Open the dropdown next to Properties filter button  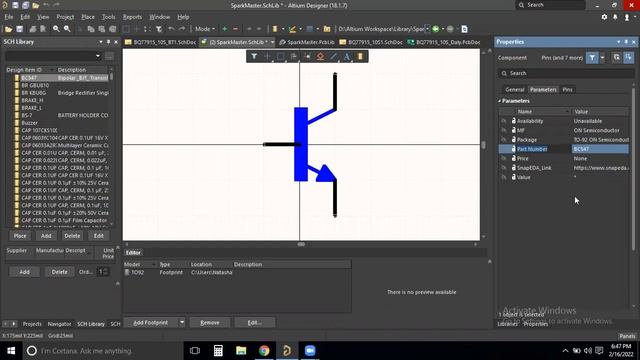pos(602,58)
